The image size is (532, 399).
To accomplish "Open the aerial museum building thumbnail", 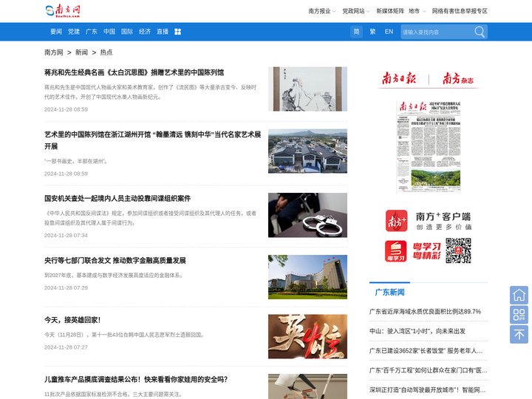I will coord(307,151).
